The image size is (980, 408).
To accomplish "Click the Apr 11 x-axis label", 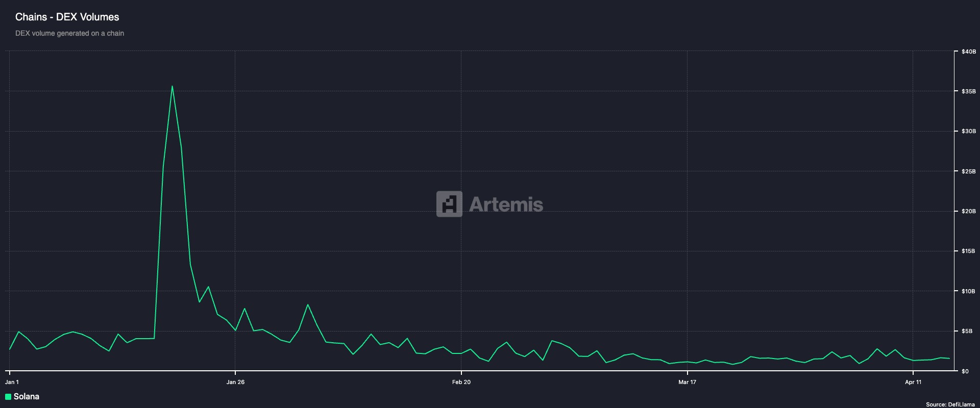I will point(913,382).
